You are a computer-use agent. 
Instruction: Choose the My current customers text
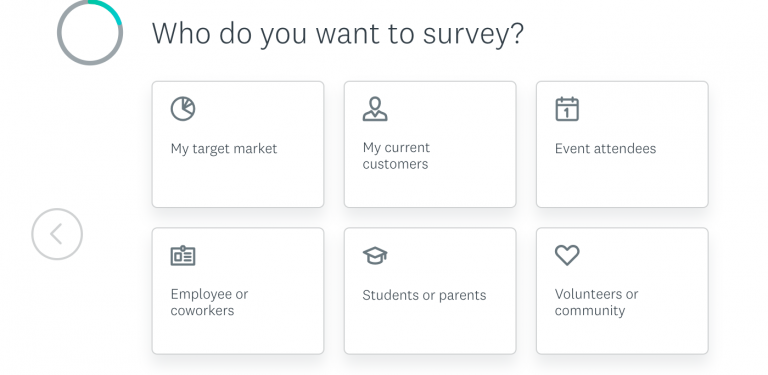coord(396,156)
